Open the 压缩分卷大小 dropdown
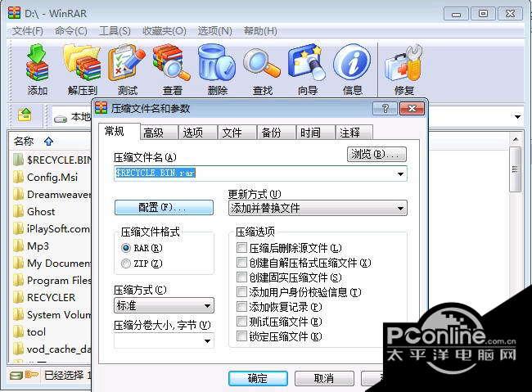The width and height of the screenshot is (532, 392). tap(207, 341)
